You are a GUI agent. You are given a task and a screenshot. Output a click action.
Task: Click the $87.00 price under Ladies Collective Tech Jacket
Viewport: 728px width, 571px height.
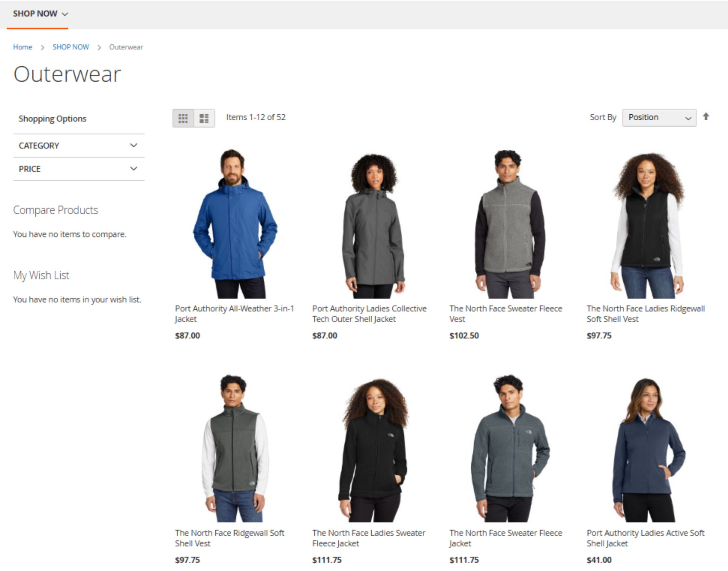coord(324,336)
